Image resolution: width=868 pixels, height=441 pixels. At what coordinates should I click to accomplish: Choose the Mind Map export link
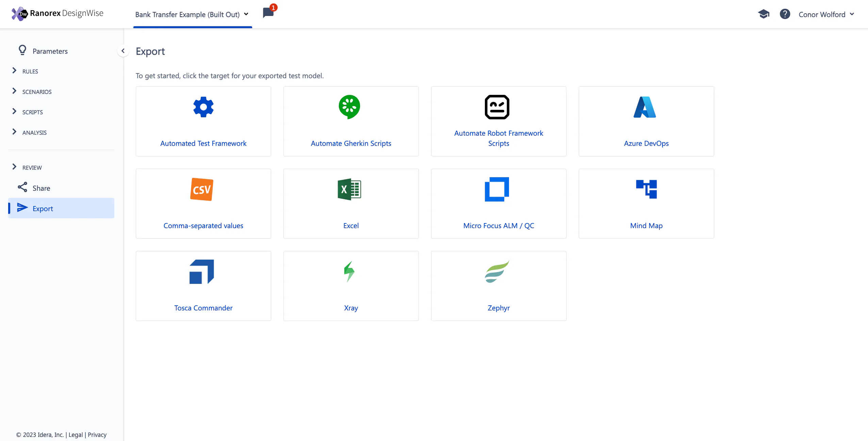(x=646, y=226)
